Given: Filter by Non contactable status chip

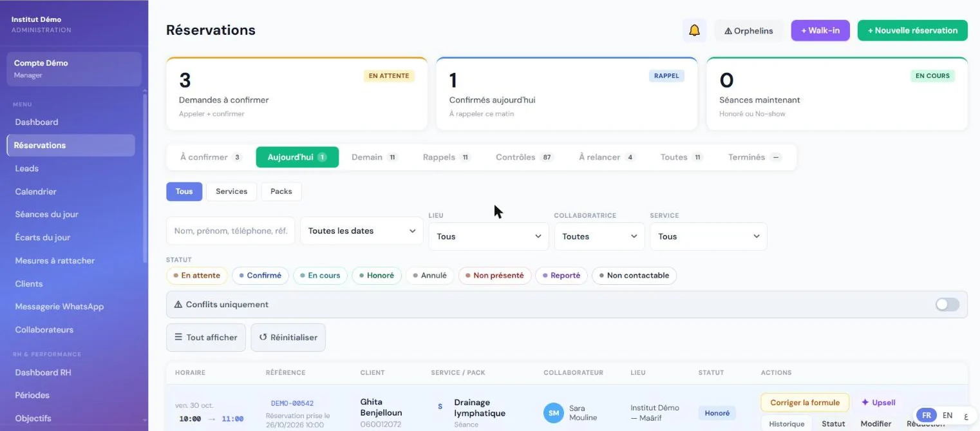Looking at the screenshot, I should click(634, 276).
